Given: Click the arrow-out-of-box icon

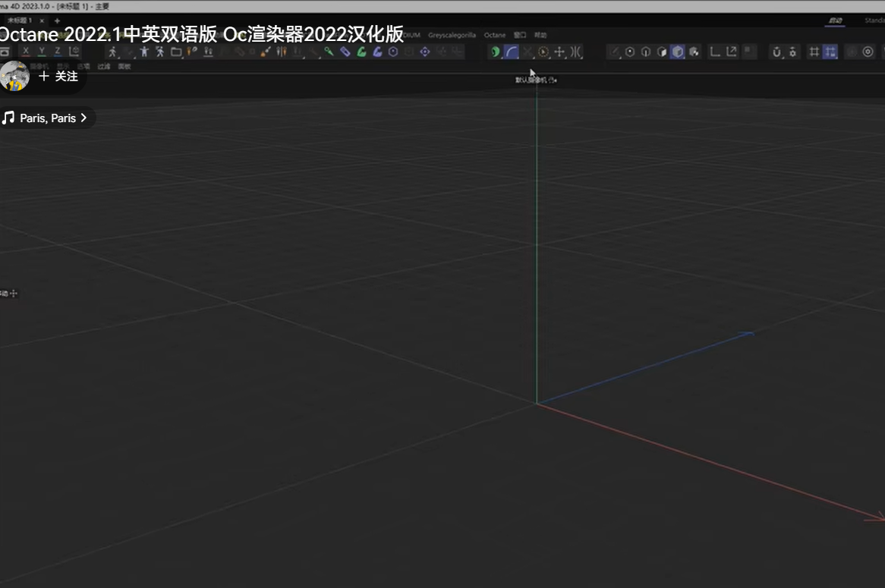Looking at the screenshot, I should [732, 52].
